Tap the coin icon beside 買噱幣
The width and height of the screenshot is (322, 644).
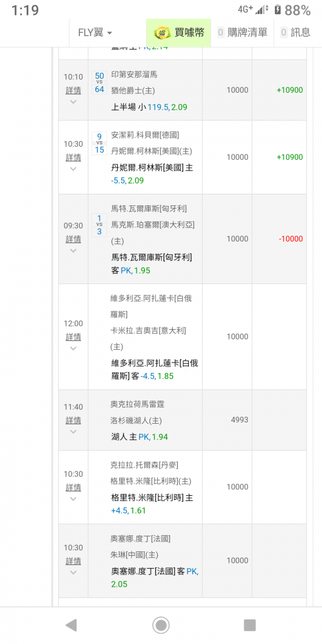click(161, 33)
